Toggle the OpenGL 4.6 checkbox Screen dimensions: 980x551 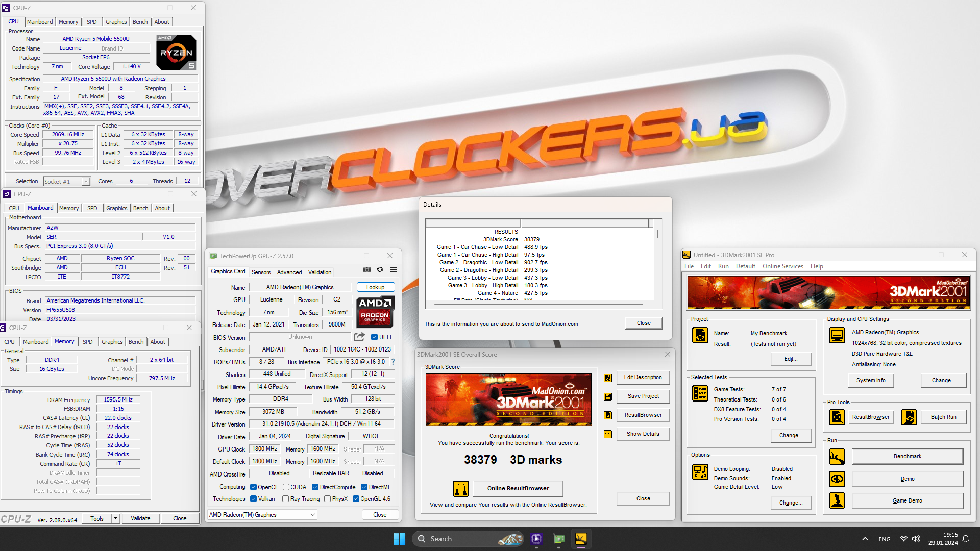point(356,499)
